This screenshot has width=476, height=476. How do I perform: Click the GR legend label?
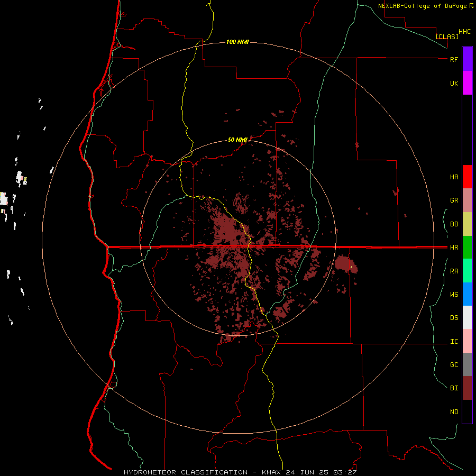tap(454, 200)
